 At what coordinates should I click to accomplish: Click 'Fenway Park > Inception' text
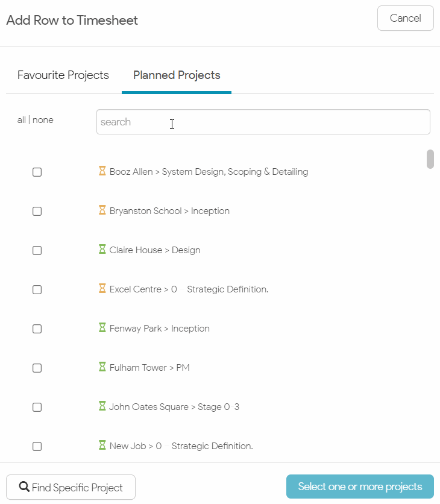click(159, 329)
